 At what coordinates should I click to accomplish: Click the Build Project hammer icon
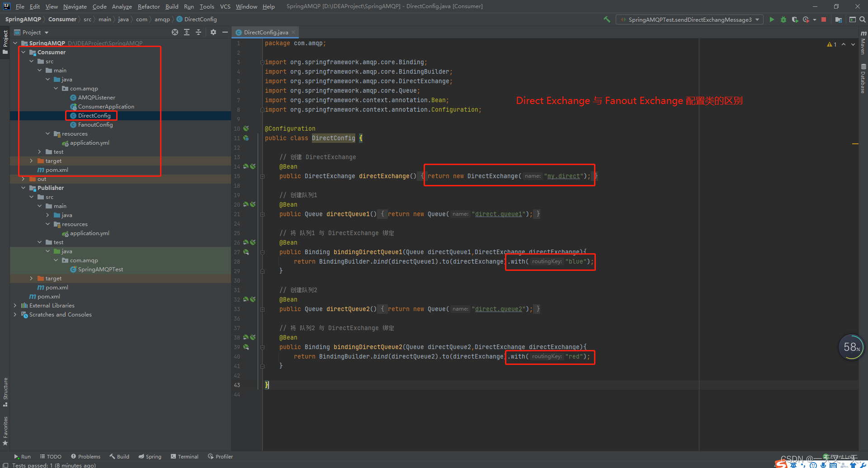click(x=607, y=19)
